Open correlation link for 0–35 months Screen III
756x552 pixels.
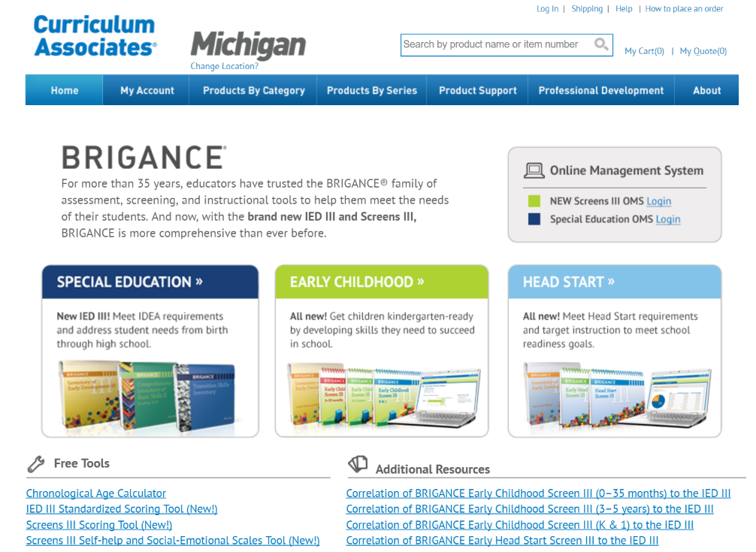coord(539,493)
